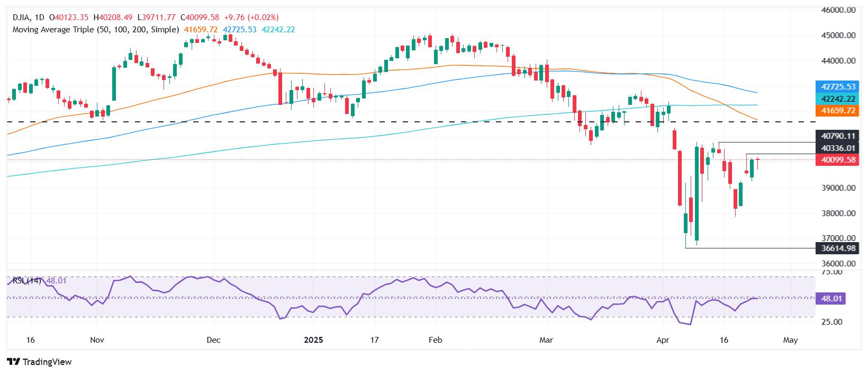Click the current price tag 40099.58
This screenshot has height=374, width=868.
tap(836, 159)
